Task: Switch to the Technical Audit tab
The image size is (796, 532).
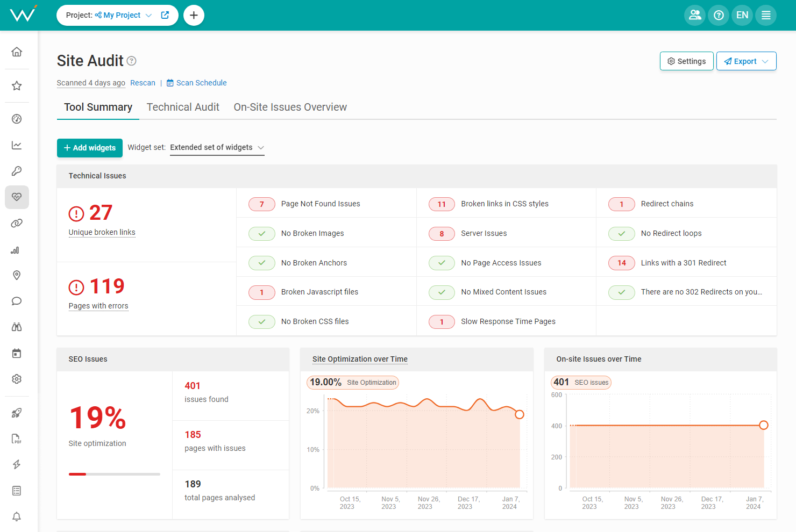Action: click(x=183, y=107)
